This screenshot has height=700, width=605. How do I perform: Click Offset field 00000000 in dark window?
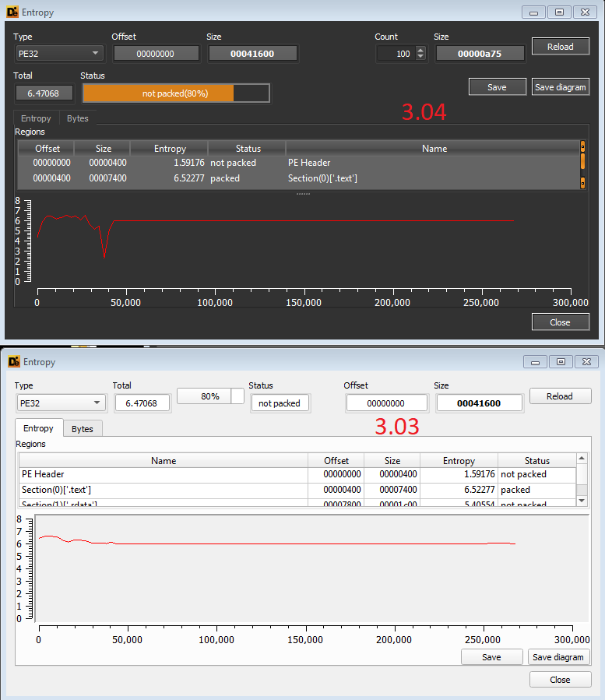(x=156, y=54)
